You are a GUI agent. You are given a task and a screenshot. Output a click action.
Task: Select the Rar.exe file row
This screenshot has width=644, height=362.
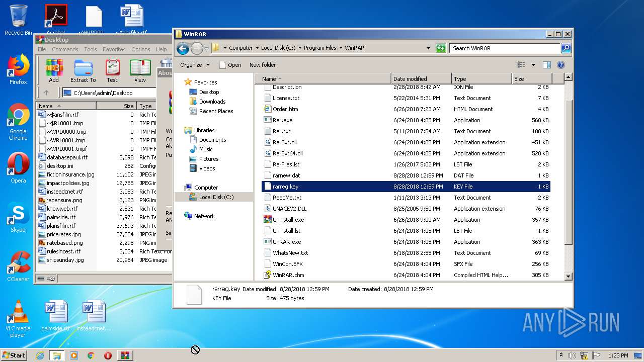coord(407,120)
